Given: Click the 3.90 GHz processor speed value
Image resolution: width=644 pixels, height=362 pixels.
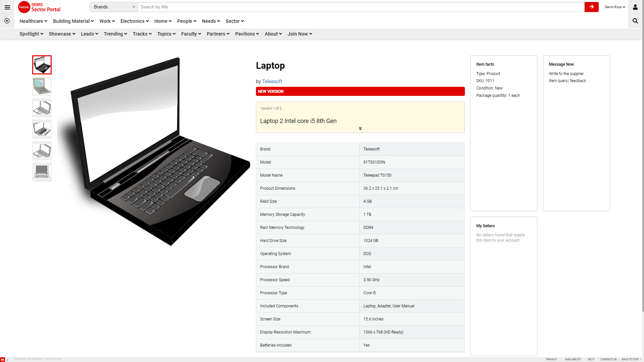Looking at the screenshot, I should click(371, 280).
